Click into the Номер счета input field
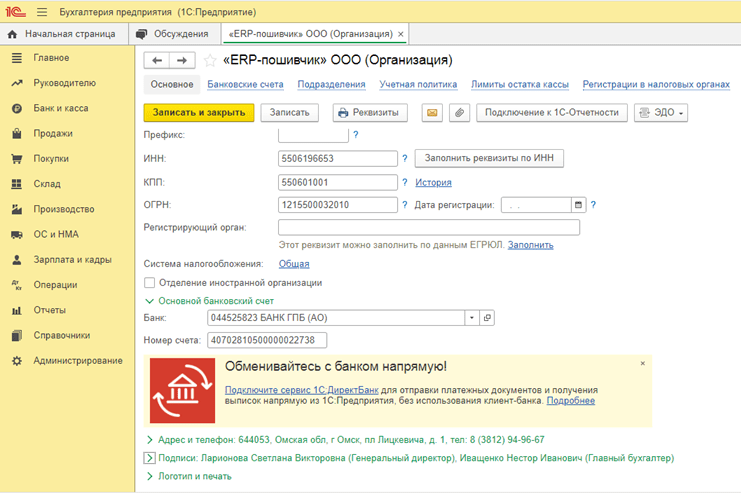 [x=267, y=340]
